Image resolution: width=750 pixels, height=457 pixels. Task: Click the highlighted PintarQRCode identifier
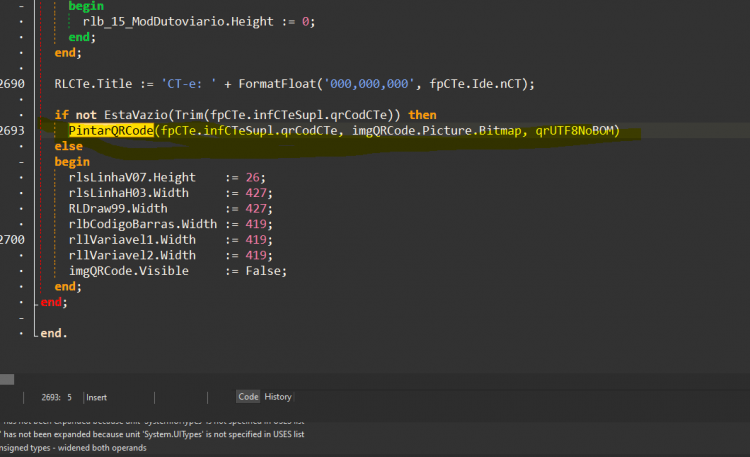[111, 131]
